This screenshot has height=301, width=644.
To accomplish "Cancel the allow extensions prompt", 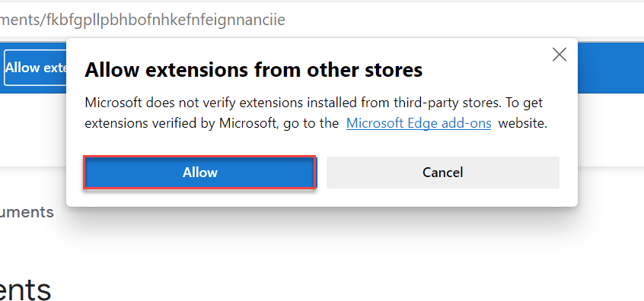I will tap(443, 173).
